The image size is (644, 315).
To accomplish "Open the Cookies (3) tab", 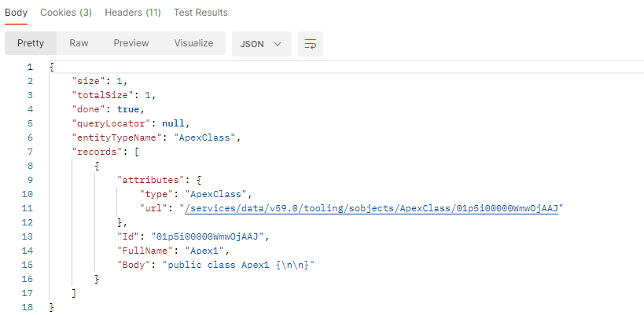I will 66,13.
